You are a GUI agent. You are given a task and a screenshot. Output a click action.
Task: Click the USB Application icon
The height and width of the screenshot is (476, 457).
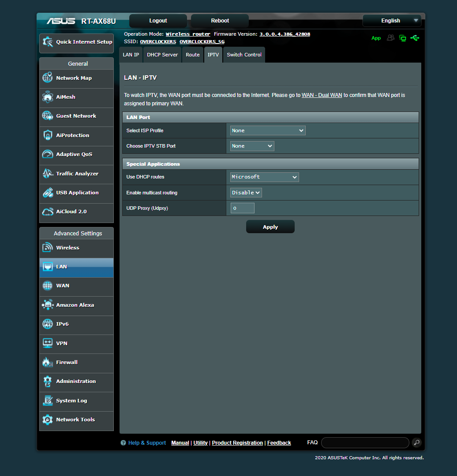pos(48,193)
